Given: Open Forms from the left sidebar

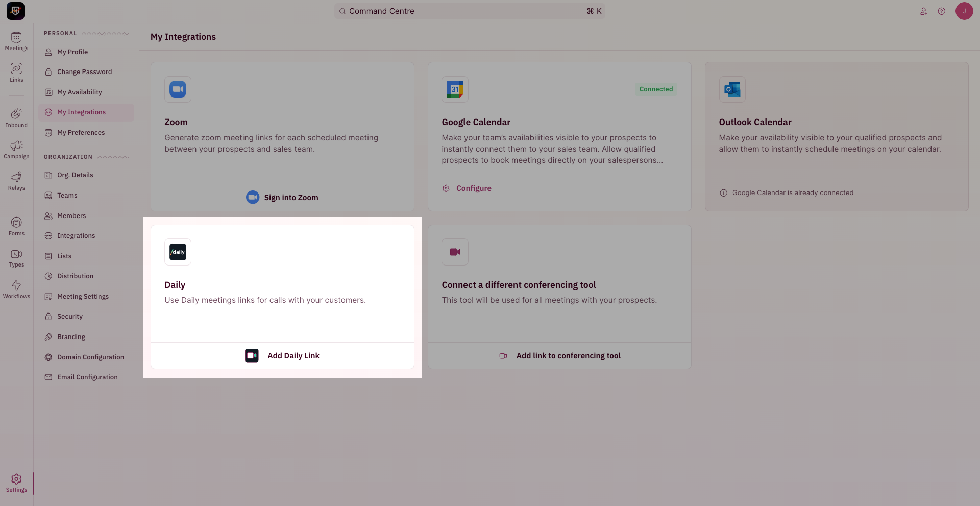Looking at the screenshot, I should click(16, 226).
